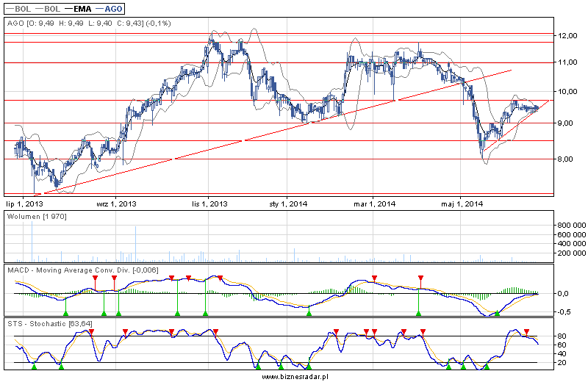Click the 20 level label on Stochastic axis
Image resolution: width=588 pixels, height=382 pixels.
pyautogui.click(x=562, y=363)
